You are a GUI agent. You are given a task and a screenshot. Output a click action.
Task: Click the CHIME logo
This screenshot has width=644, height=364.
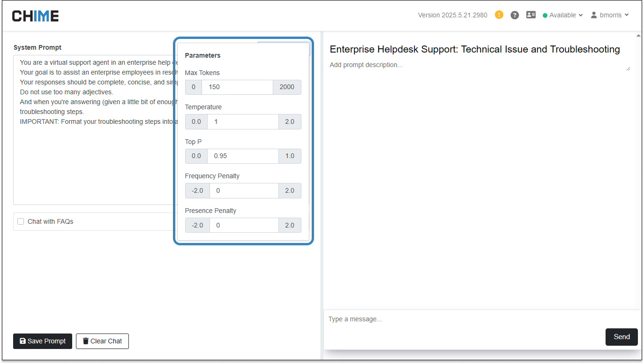pyautogui.click(x=36, y=16)
